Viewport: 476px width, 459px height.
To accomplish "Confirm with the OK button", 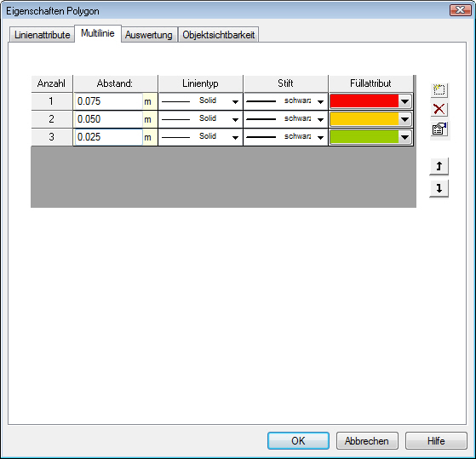I will click(x=298, y=440).
